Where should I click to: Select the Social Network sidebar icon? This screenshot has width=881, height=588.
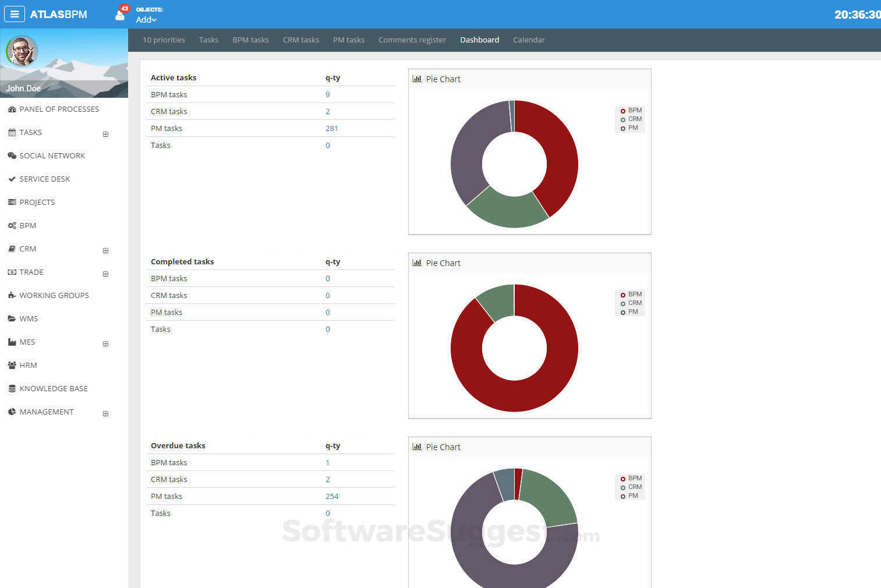tap(12, 155)
